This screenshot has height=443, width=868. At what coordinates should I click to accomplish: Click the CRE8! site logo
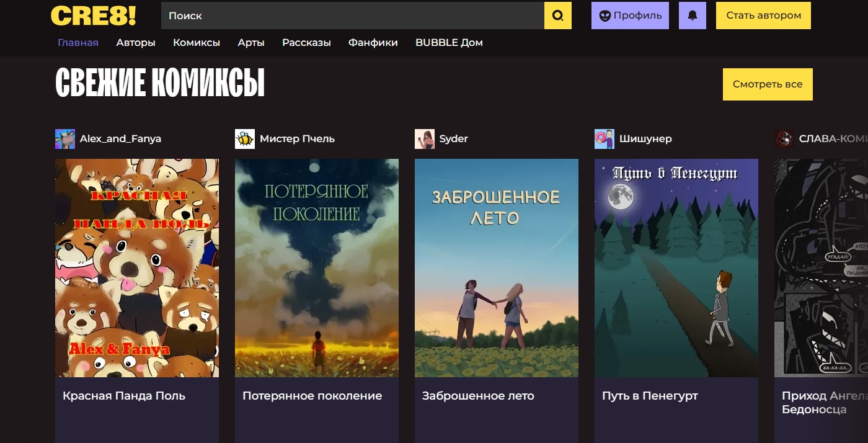click(x=93, y=16)
